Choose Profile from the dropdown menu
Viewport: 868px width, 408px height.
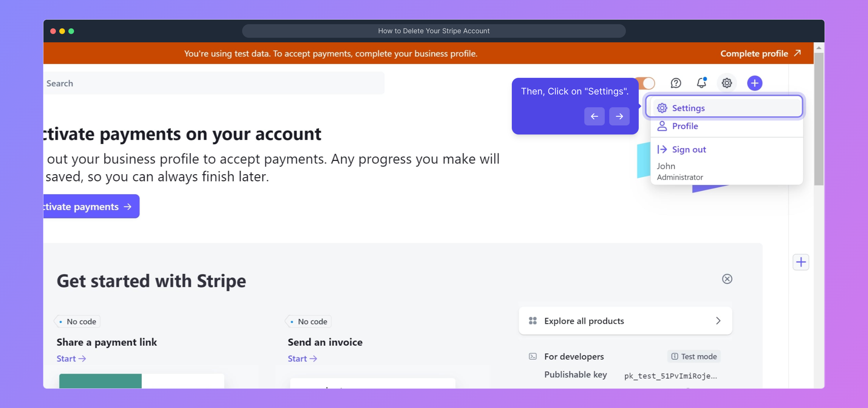pyautogui.click(x=685, y=126)
